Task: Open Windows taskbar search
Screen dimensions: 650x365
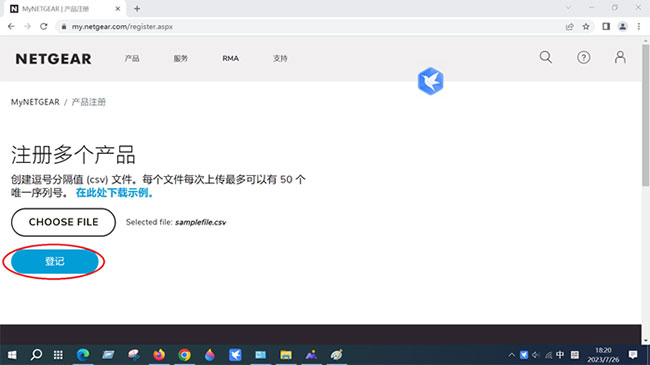Action: click(36, 355)
